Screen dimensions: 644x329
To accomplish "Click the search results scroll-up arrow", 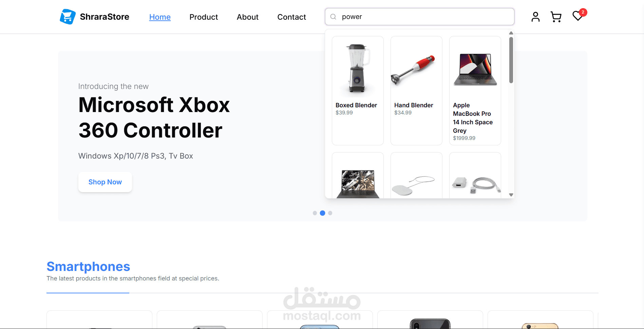I will click(x=511, y=33).
